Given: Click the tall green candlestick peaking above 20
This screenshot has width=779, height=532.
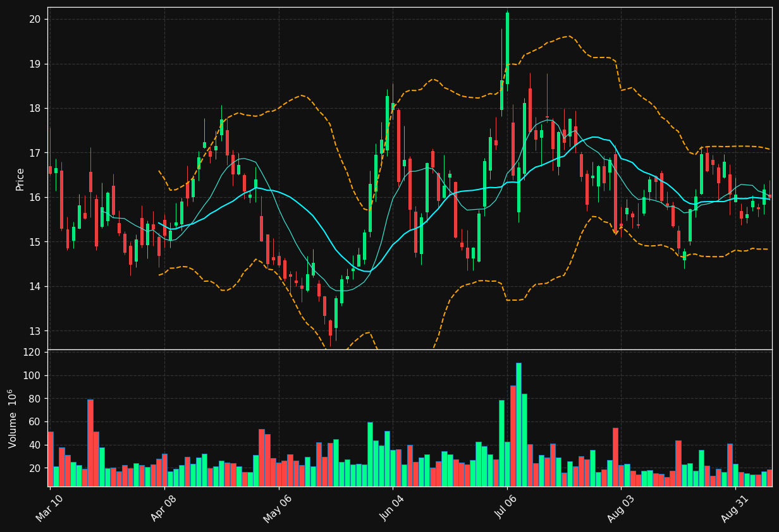Looking at the screenshot, I should 507,48.
